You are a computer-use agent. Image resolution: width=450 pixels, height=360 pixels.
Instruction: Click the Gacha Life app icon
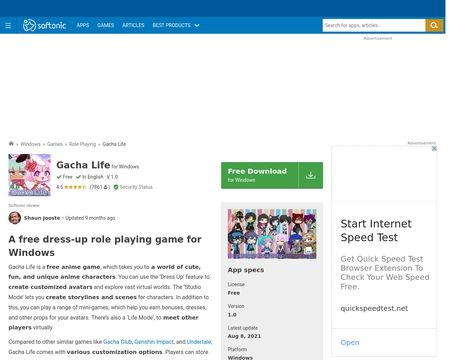pos(30,175)
